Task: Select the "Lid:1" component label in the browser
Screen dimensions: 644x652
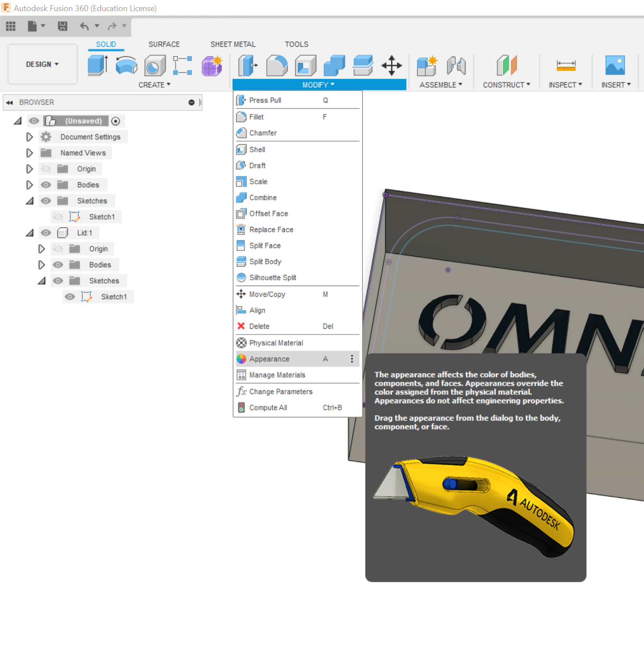Action: point(85,233)
